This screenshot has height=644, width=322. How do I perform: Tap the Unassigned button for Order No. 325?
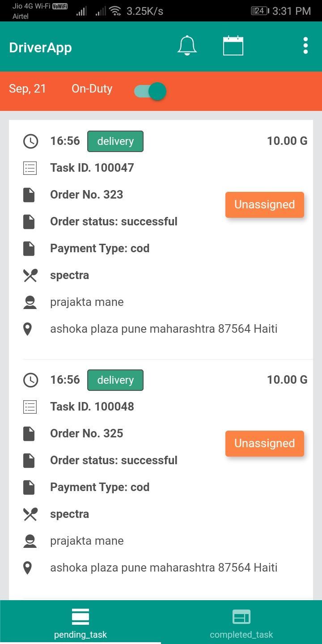click(265, 444)
